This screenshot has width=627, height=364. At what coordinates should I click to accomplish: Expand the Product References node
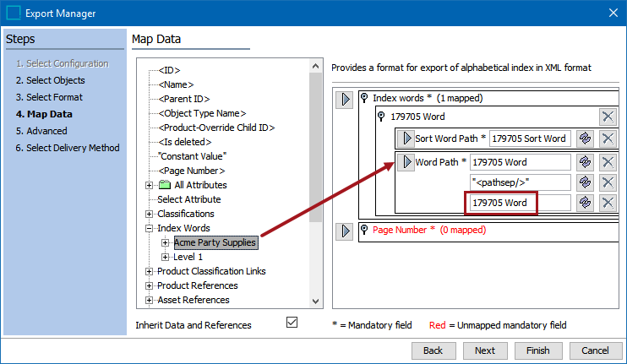click(150, 285)
